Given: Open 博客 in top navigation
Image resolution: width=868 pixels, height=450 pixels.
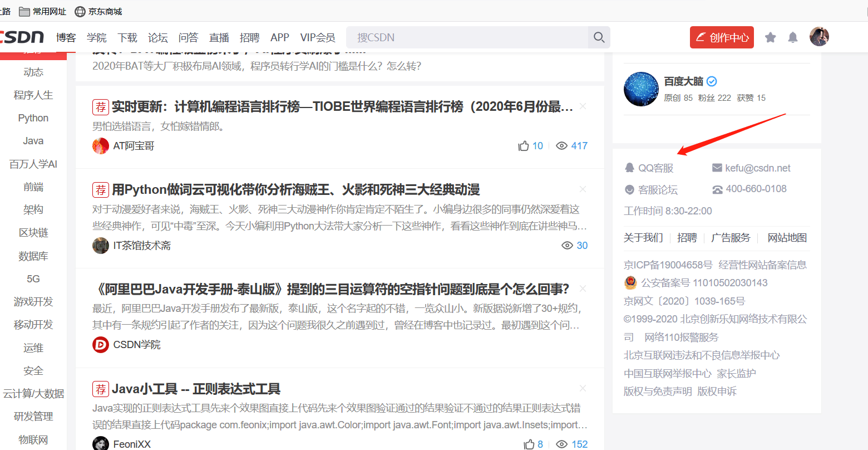Looking at the screenshot, I should point(66,37).
